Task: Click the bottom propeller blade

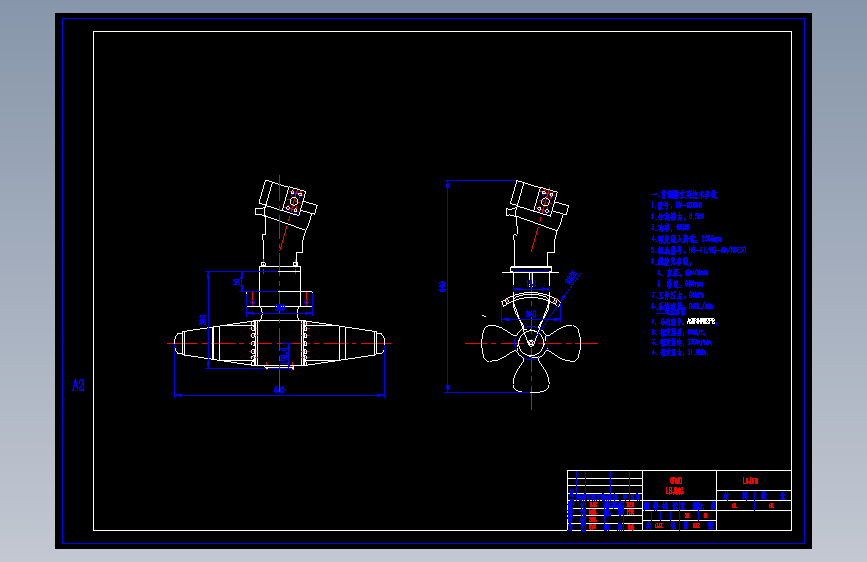Action: coord(531,376)
